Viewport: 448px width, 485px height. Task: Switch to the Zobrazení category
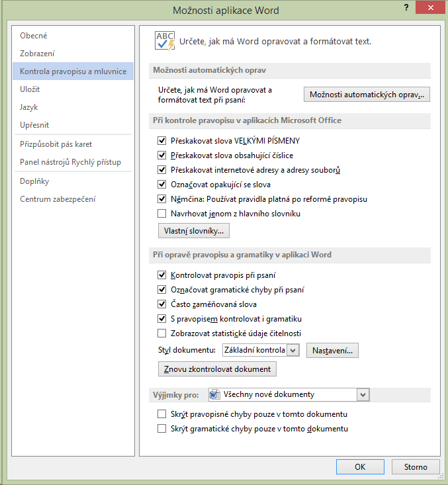click(x=73, y=54)
